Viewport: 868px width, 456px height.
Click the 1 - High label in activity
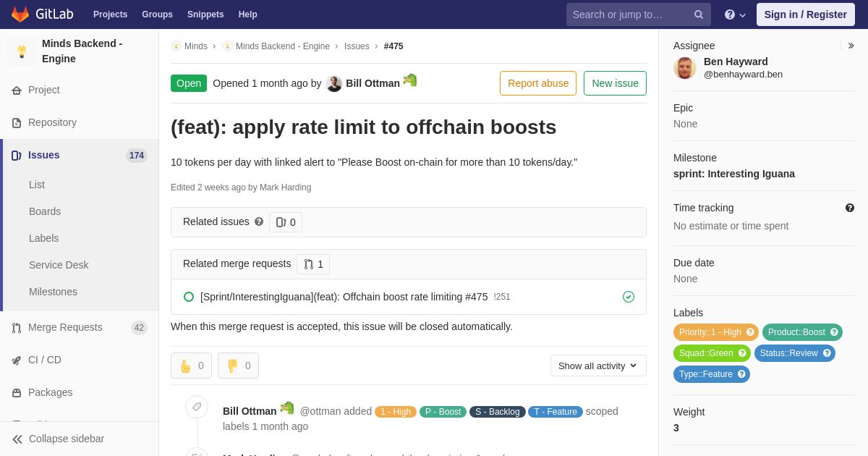point(396,412)
